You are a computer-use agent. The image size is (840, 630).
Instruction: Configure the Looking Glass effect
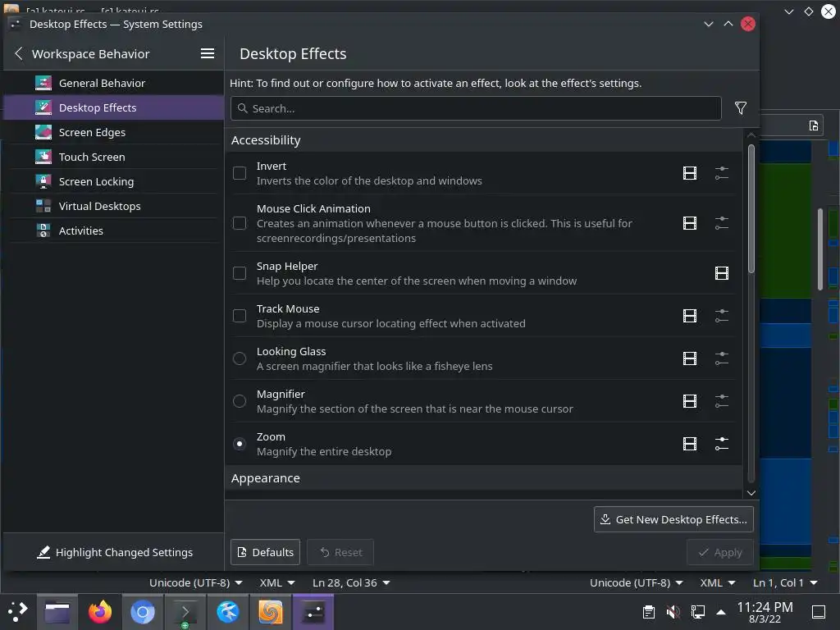[x=722, y=358]
